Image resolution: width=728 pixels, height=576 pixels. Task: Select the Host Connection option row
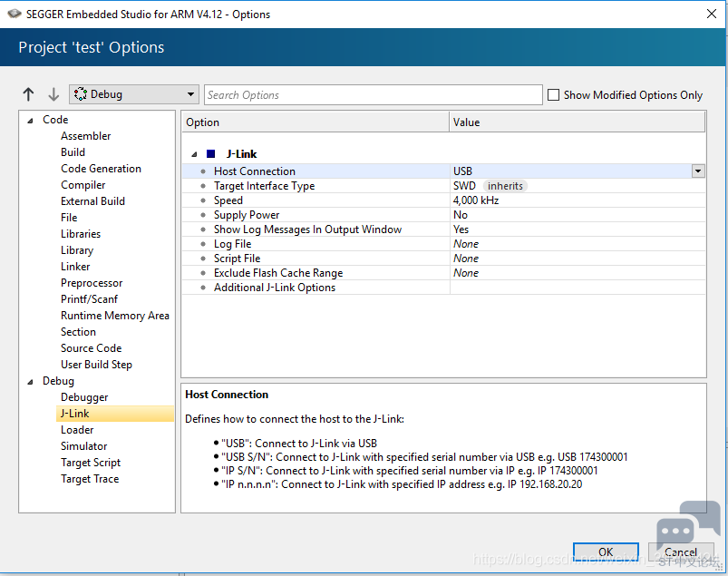443,171
